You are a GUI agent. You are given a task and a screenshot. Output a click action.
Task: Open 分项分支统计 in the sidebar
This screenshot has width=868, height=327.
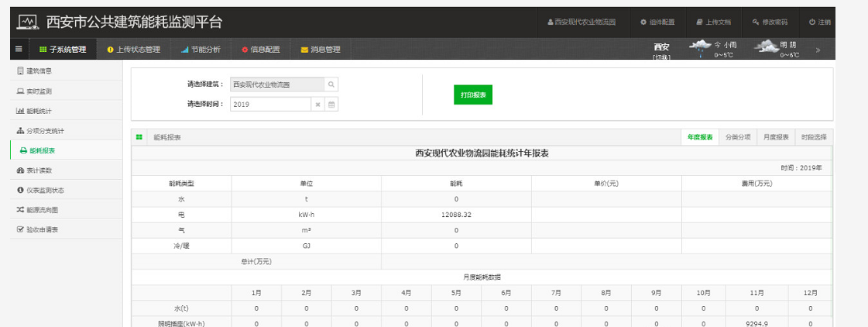coord(66,131)
